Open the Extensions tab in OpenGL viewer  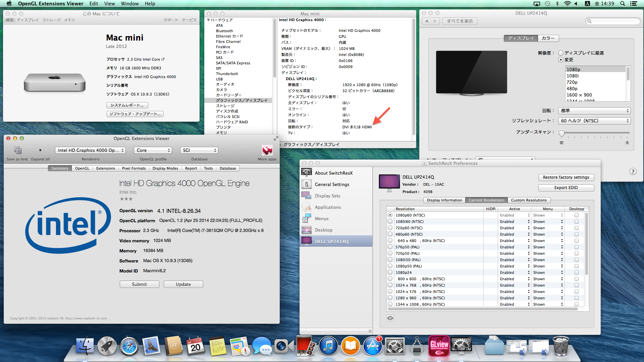coord(105,168)
